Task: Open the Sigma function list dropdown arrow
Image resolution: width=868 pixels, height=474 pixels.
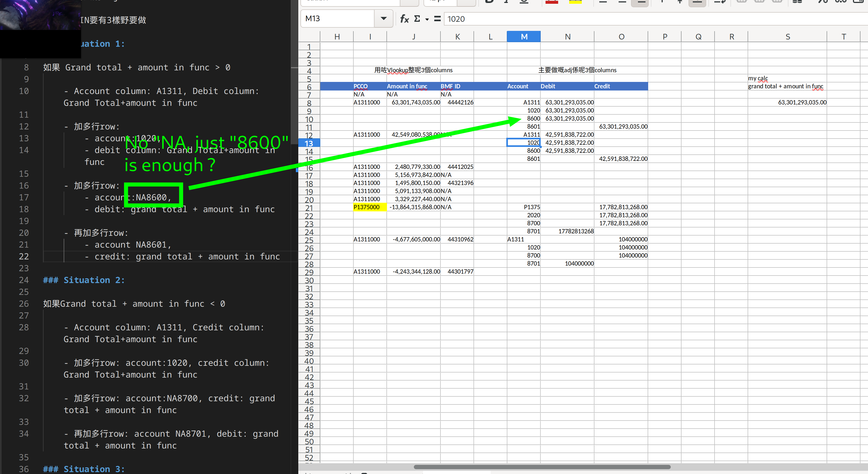Action: point(427,20)
